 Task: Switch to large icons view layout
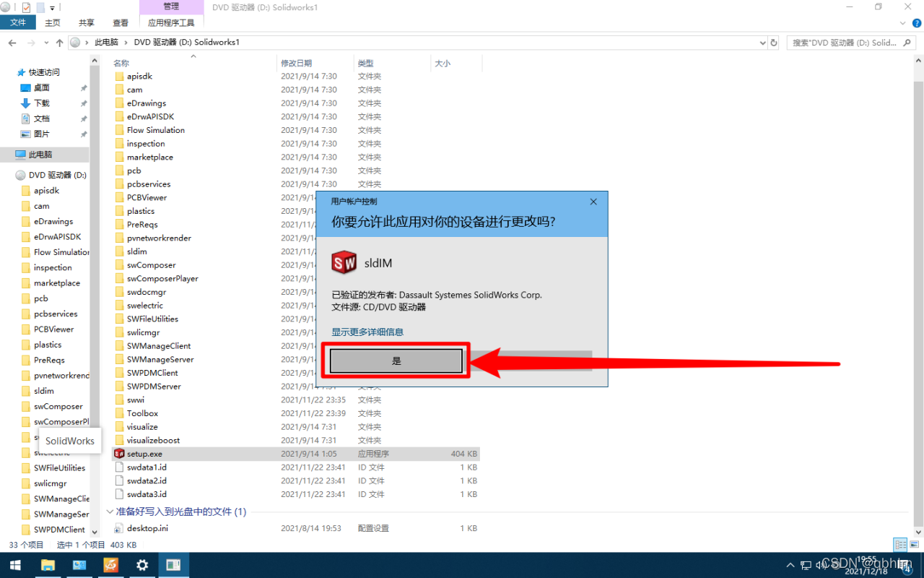click(x=914, y=545)
